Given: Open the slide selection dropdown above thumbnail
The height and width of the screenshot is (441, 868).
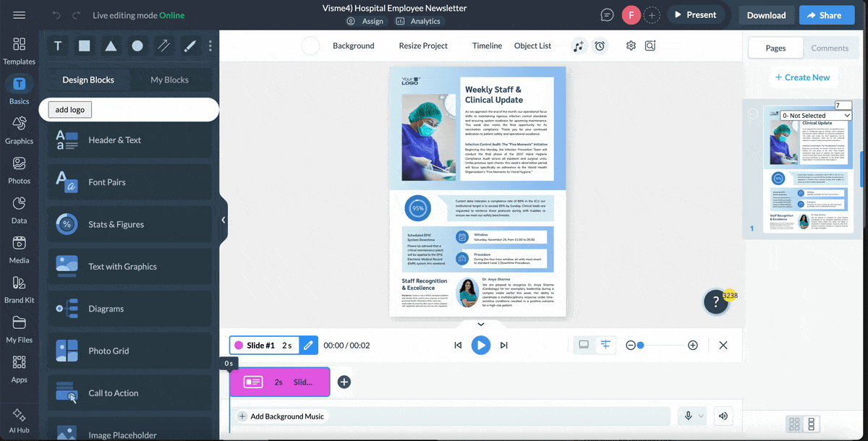Looking at the screenshot, I should pyautogui.click(x=815, y=115).
